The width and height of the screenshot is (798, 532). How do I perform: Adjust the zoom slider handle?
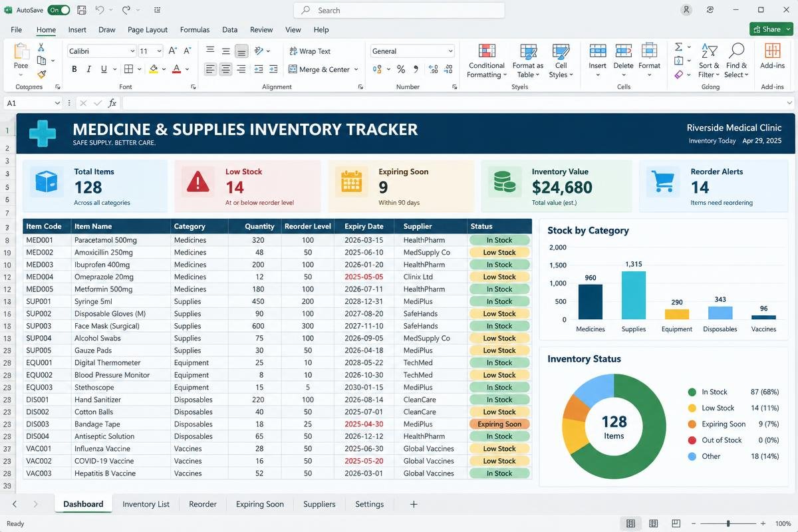729,524
